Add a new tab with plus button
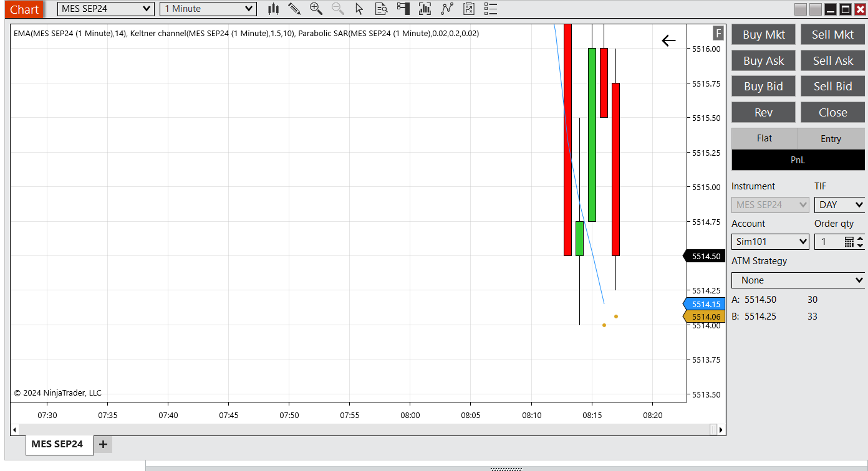Viewport: 868px width, 471px height. 104,444
